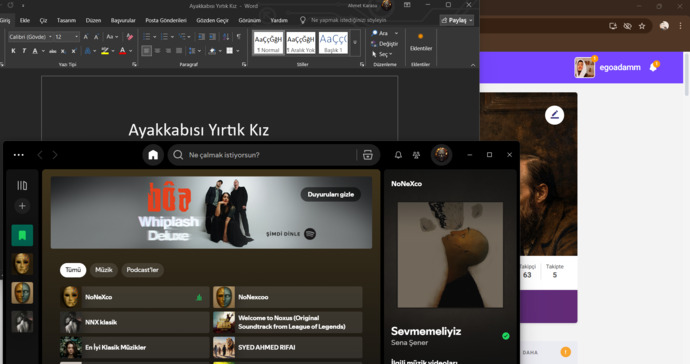Expand the Word styles gallery
Viewport: 690px width, 364px height.
click(355, 43)
